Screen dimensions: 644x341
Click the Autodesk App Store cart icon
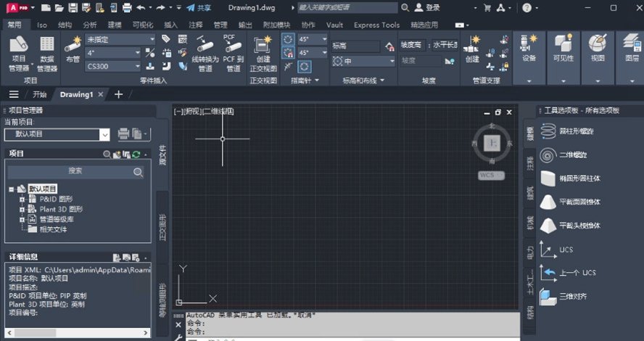point(487,7)
